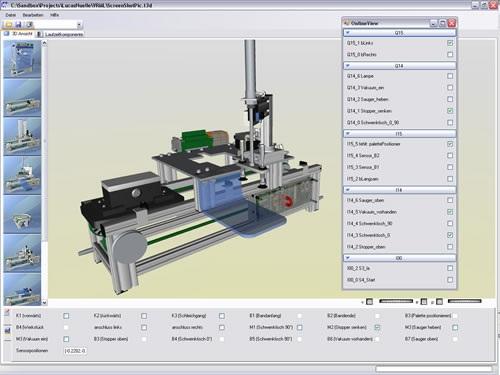
Task: Open the Bearbeiten menu
Action: (x=33, y=15)
